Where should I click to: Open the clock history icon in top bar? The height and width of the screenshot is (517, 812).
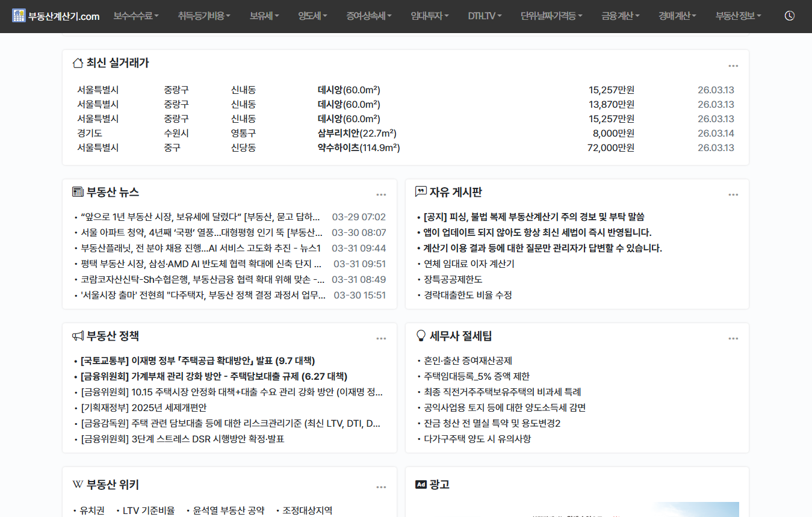coord(789,16)
